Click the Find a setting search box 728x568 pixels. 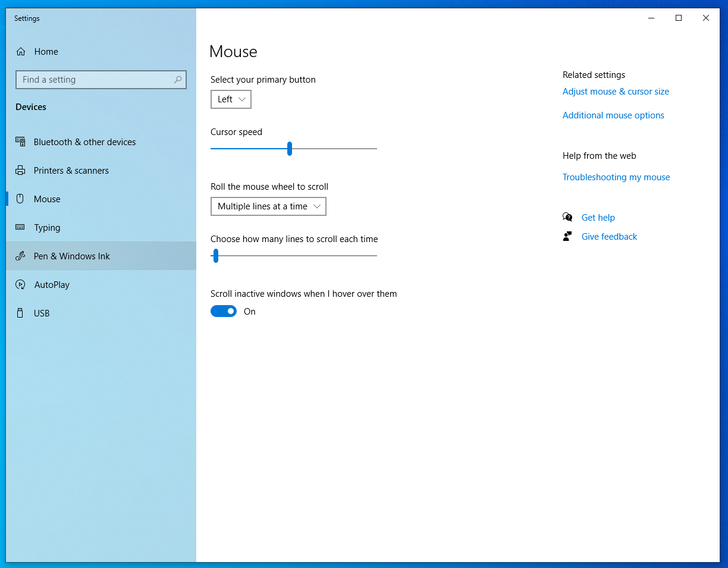(95, 80)
